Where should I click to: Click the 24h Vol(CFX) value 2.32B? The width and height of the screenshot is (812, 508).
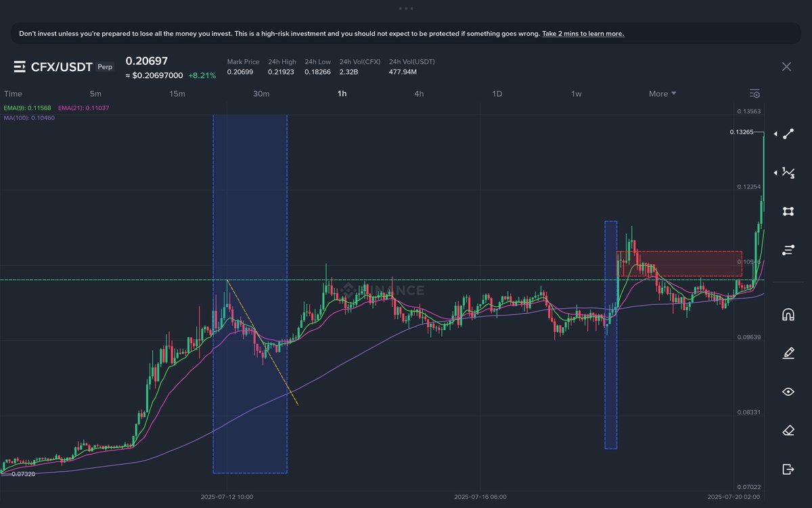click(350, 71)
